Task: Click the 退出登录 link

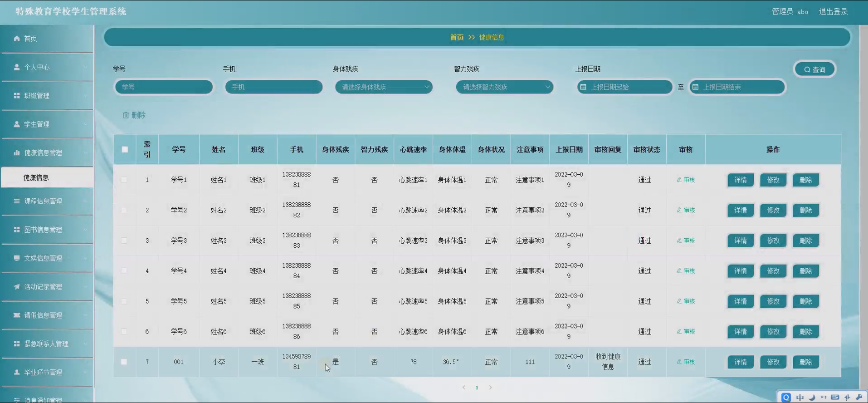Action: [833, 11]
